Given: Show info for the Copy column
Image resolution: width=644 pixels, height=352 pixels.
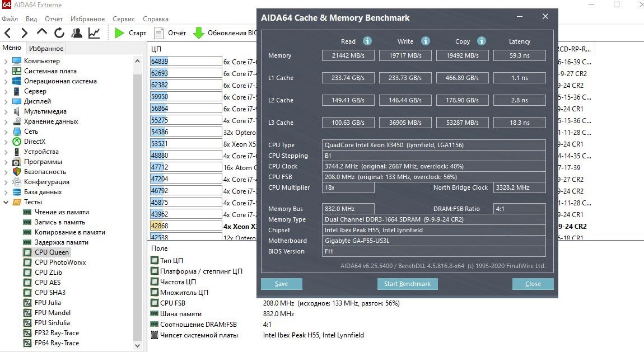Looking at the screenshot, I should (x=482, y=41).
